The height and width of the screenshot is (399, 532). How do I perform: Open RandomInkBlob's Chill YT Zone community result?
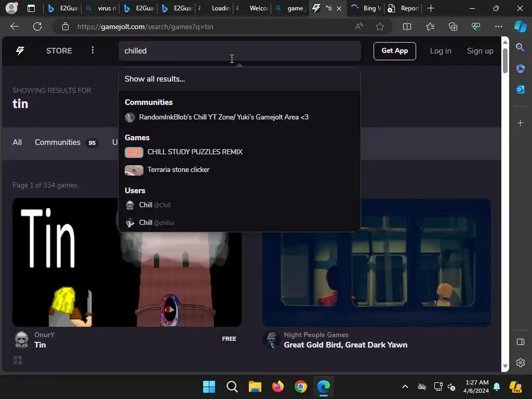[240, 117]
